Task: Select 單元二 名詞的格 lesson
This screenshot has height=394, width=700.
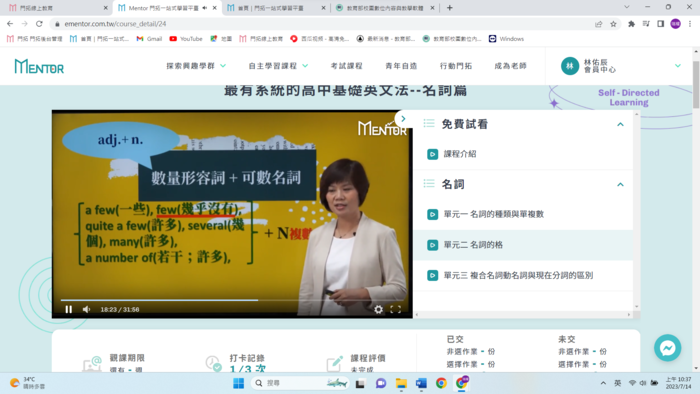Action: click(523, 245)
